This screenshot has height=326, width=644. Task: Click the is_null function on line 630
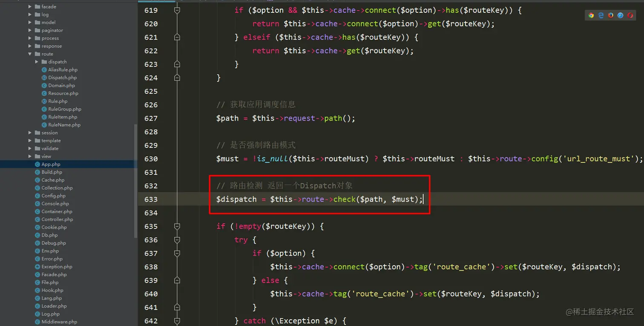273,159
